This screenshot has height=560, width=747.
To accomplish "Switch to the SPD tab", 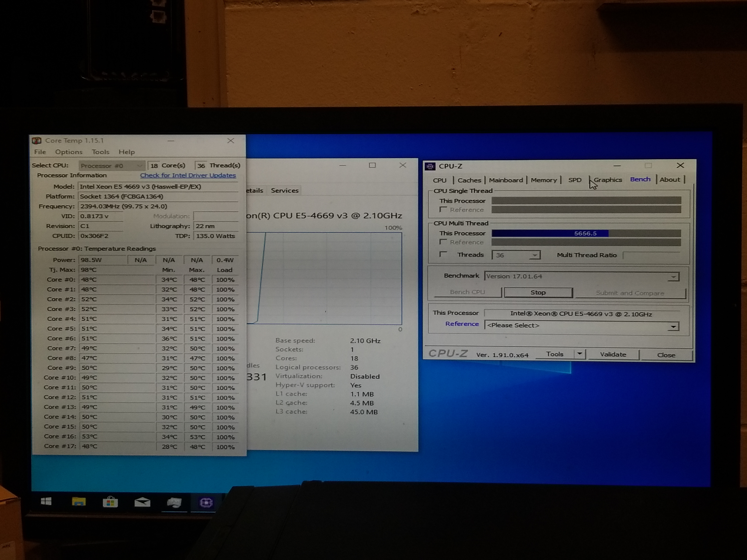I will point(575,180).
